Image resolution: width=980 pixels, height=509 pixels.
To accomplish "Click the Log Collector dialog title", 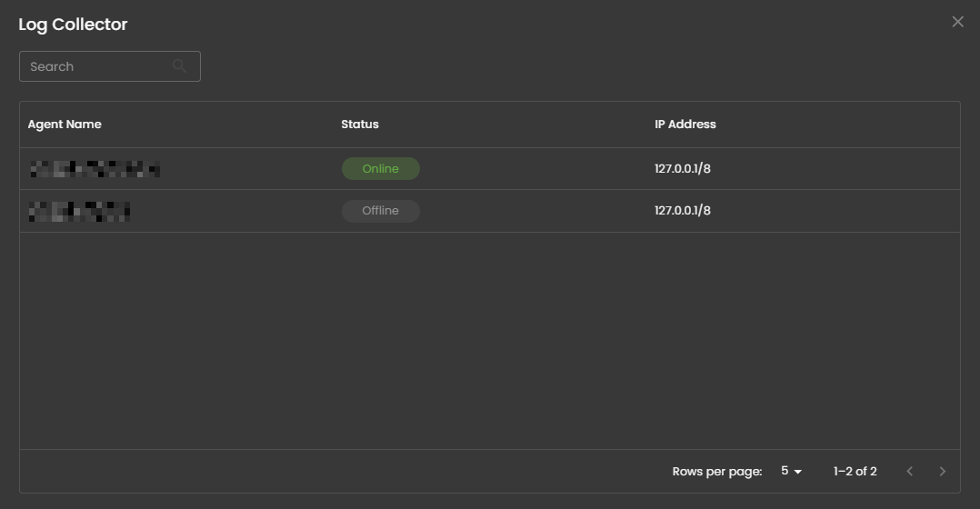I will pos(73,25).
